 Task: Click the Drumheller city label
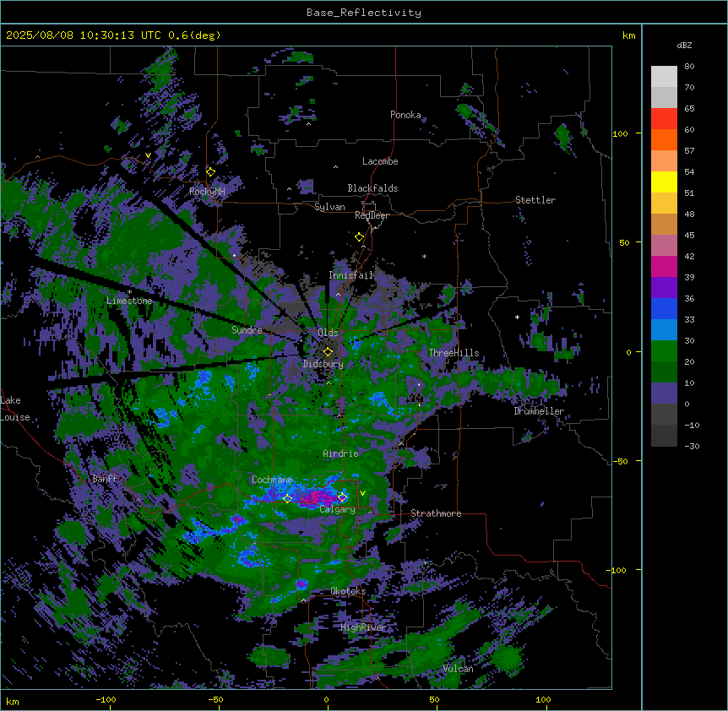point(539,411)
